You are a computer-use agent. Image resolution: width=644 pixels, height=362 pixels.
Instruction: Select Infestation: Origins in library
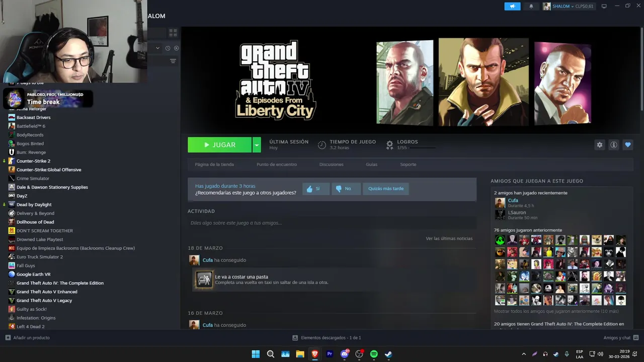pos(36,318)
